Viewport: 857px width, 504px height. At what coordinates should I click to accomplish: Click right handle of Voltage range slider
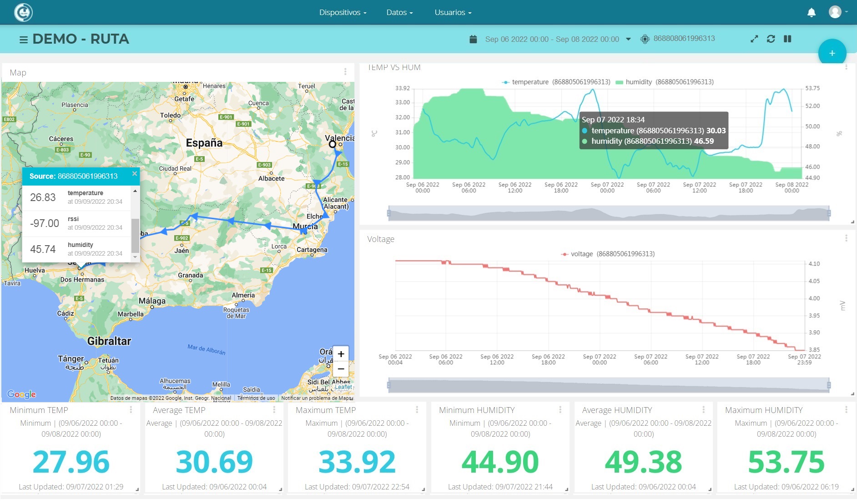click(x=829, y=385)
